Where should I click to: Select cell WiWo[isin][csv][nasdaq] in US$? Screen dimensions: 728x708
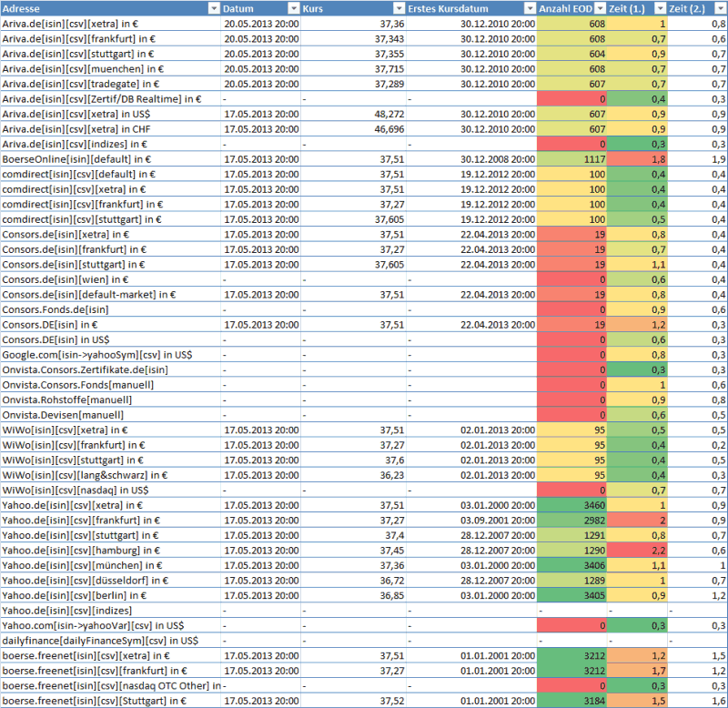coord(110,490)
